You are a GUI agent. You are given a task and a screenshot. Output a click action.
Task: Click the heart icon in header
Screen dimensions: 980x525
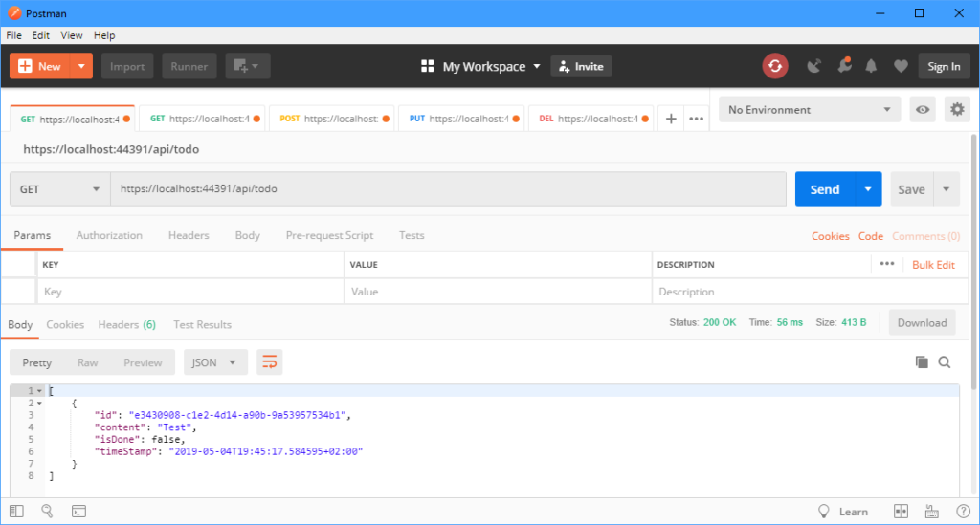click(x=900, y=66)
